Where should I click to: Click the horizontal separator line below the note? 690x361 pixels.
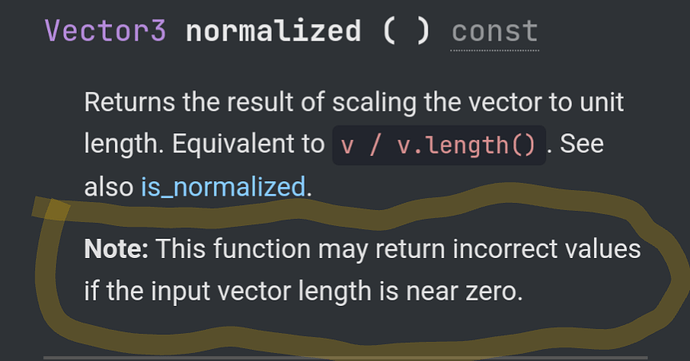click(x=345, y=358)
